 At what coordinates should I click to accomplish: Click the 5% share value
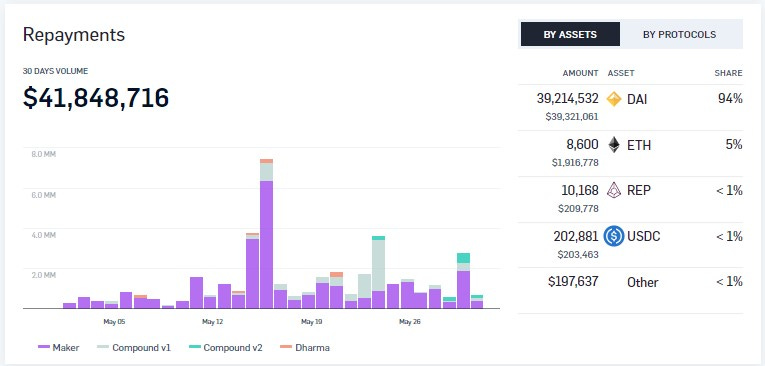click(733, 144)
